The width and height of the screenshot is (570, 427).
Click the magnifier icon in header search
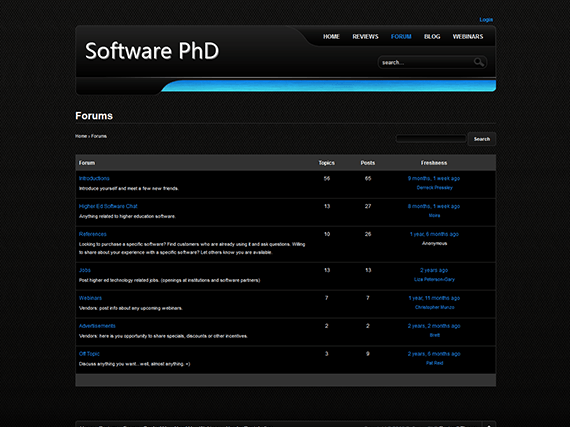pos(479,63)
